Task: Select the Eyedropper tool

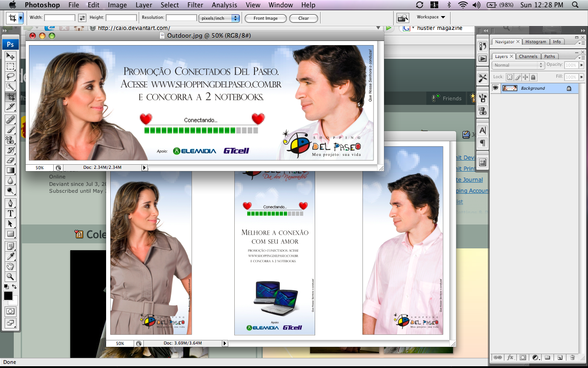Action: pyautogui.click(x=10, y=256)
